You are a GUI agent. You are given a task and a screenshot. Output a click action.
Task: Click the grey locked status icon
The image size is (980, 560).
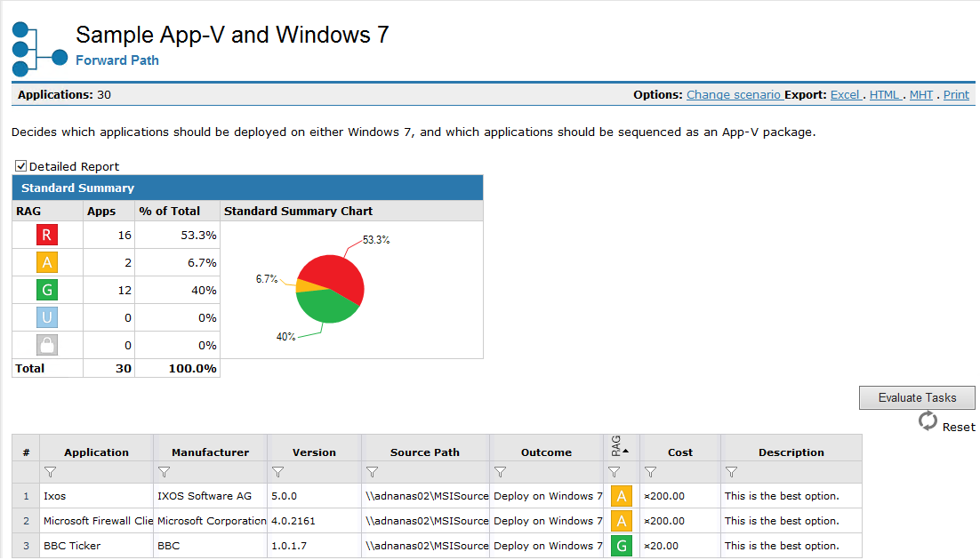[47, 345]
